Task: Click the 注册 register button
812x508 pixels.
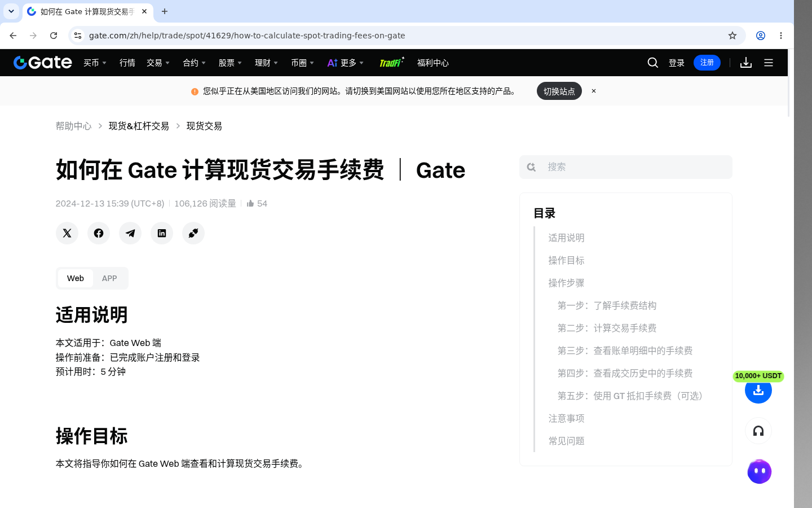Action: (707, 63)
